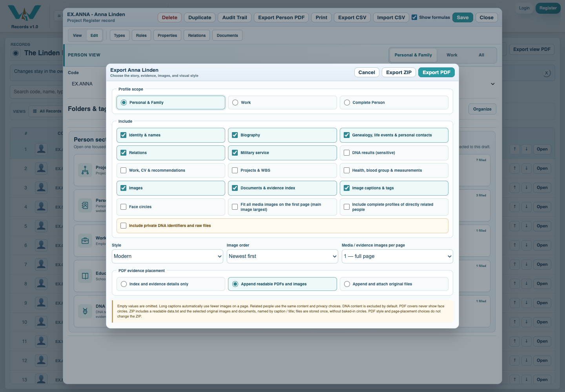565x392 pixels.
Task: Enable DNA results (sensitive) checkbox
Action: (394, 153)
